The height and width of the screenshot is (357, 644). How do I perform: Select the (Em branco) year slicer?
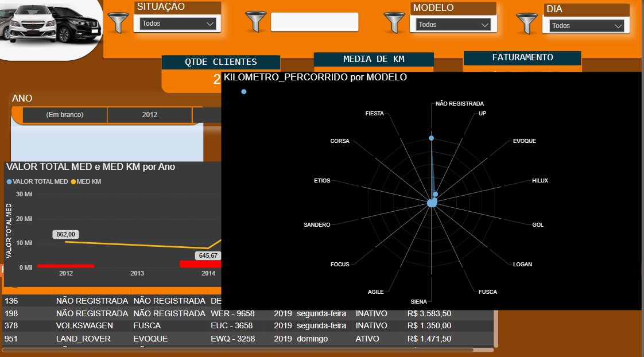click(x=64, y=115)
